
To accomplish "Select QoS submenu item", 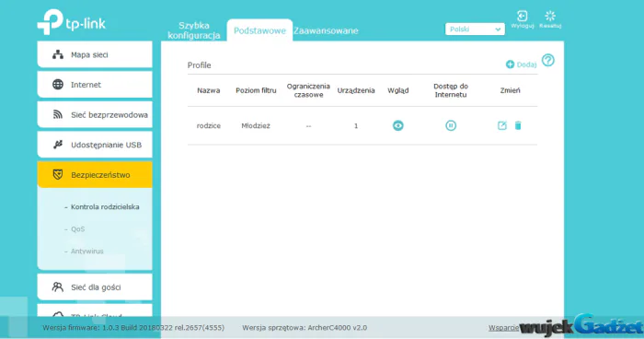I will 77,229.
